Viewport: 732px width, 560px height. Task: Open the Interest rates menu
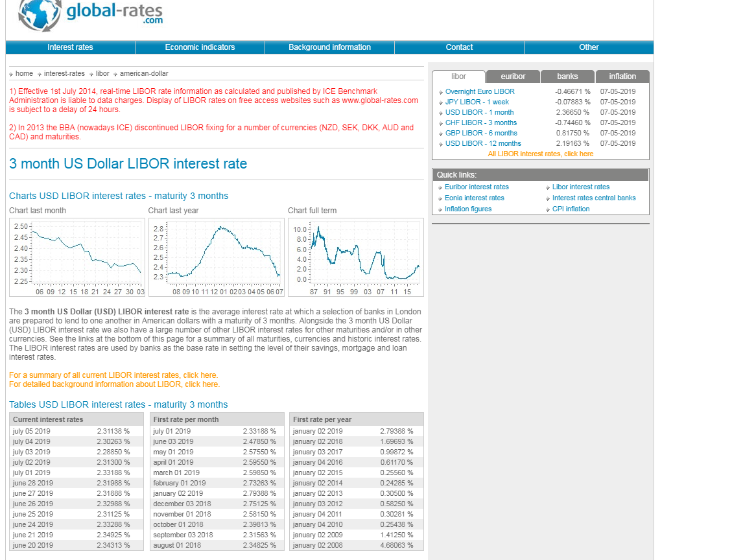coord(70,47)
